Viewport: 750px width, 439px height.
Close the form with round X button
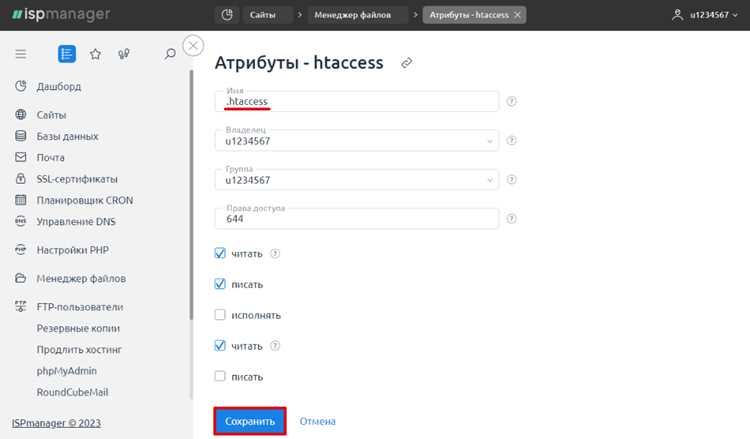point(193,46)
